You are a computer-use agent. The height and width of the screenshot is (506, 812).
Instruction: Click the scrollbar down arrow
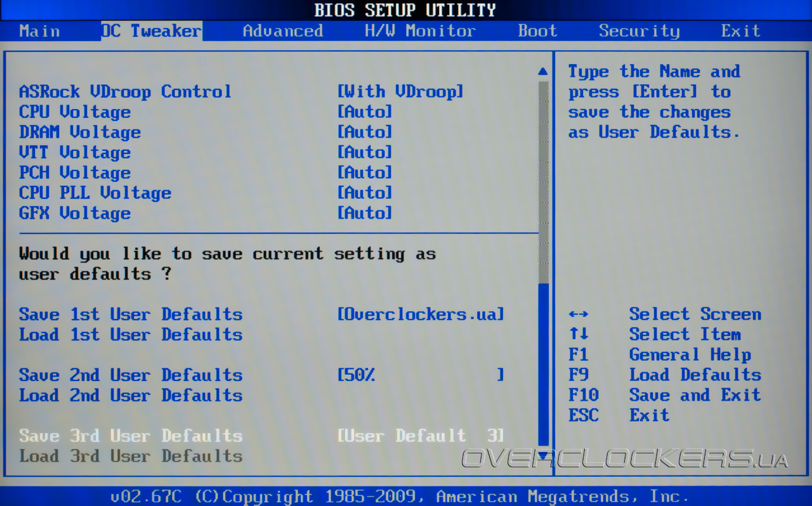pos(542,456)
